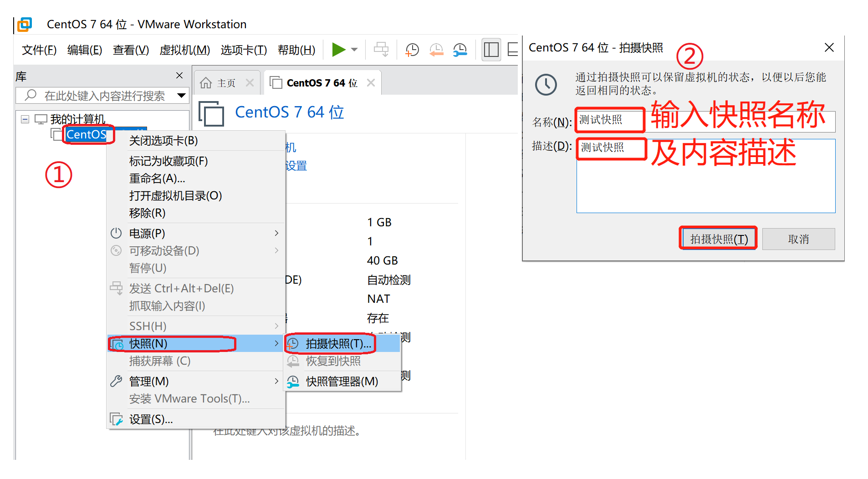Choose 打开虚拟机目录(O) in context menu
868x479 pixels.
[196, 196]
